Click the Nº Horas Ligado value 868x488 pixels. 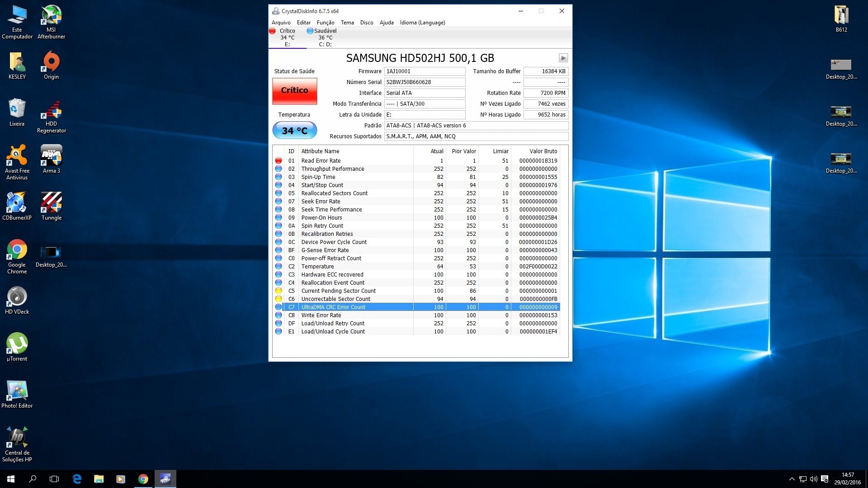pos(546,115)
